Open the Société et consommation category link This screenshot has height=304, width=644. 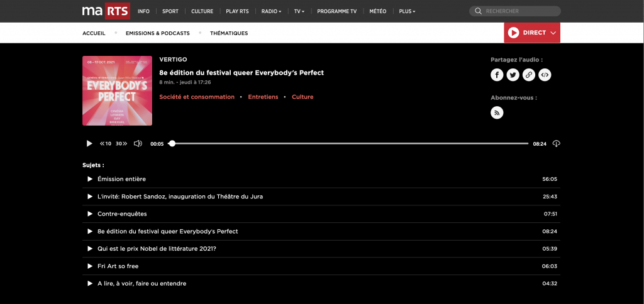click(x=197, y=97)
